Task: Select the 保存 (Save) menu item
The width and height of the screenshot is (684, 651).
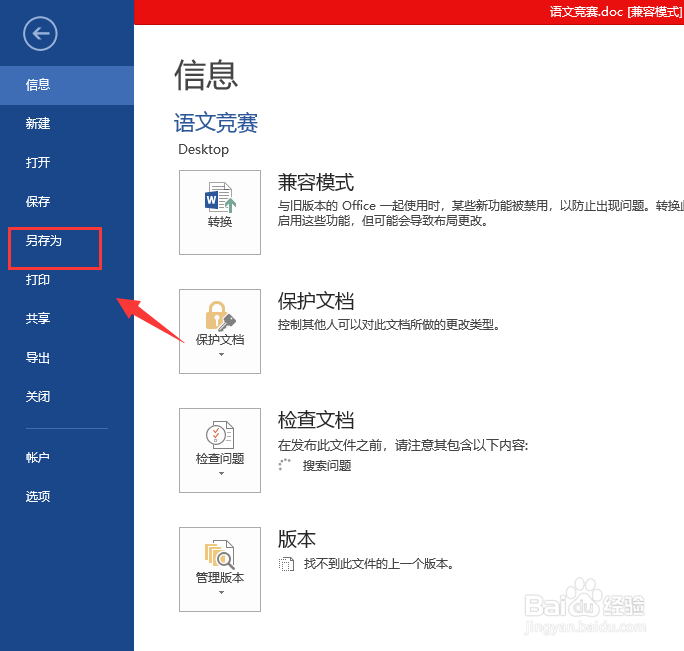Action: click(67, 202)
